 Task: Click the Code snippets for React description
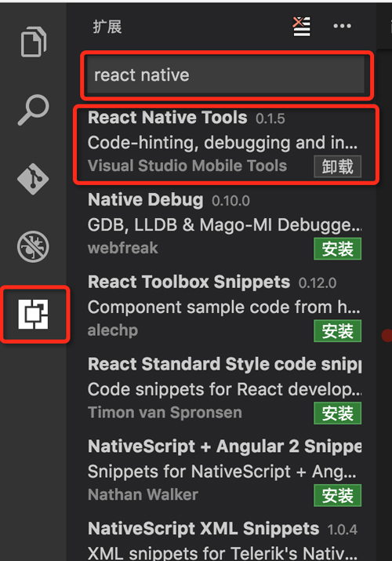tap(224, 389)
